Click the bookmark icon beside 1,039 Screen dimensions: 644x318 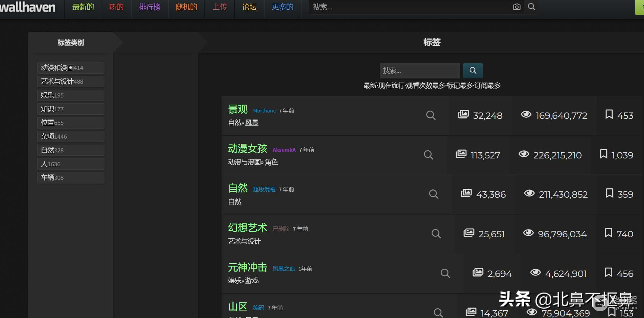tap(603, 154)
